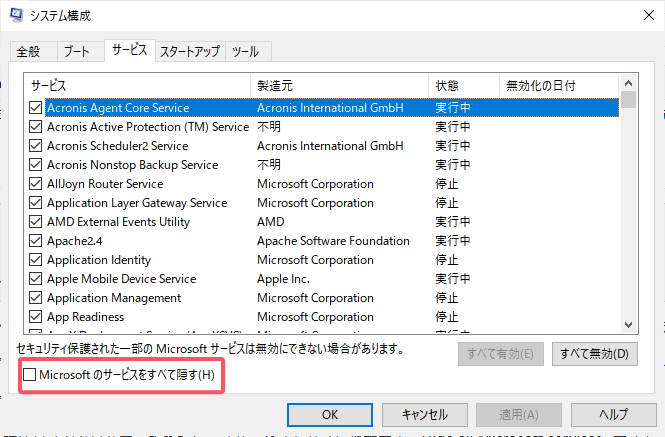Enable 'Microsoft のサービスをすべて隠す' checkbox
The width and height of the screenshot is (665, 437).
[x=29, y=375]
